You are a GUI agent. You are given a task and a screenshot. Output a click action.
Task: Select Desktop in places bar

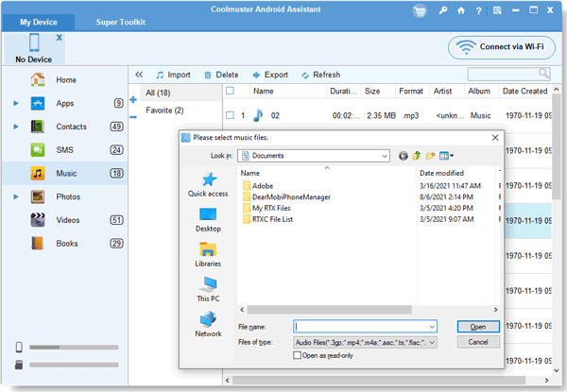[x=208, y=220]
